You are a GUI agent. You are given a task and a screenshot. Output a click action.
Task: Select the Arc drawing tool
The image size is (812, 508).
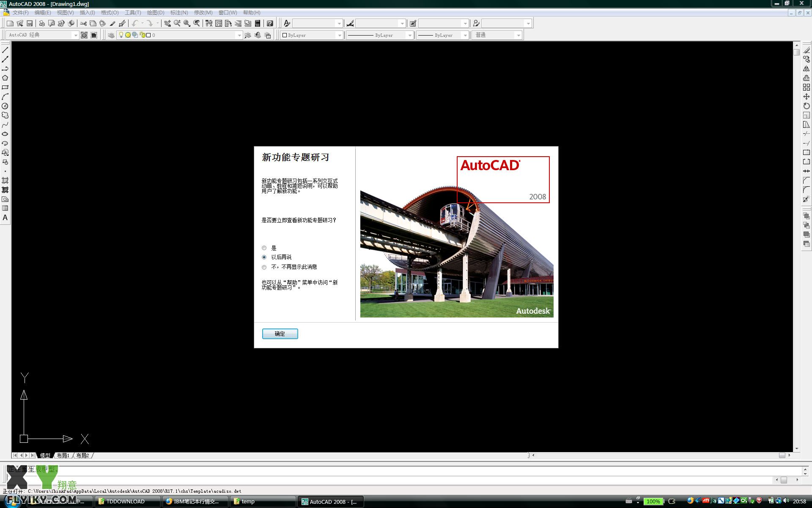(x=5, y=97)
